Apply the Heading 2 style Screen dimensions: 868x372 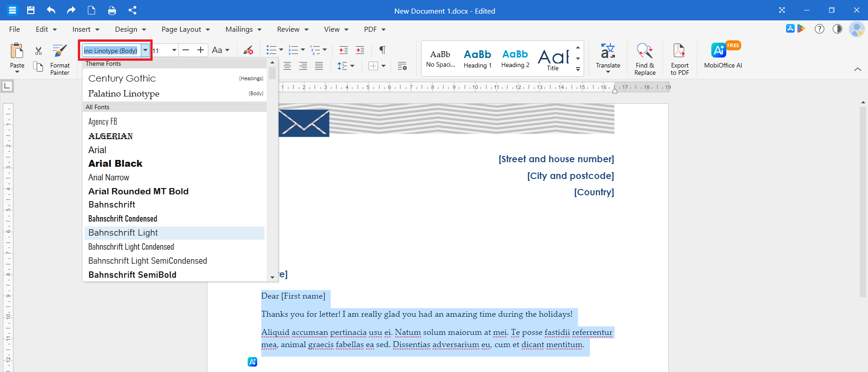tap(515, 58)
